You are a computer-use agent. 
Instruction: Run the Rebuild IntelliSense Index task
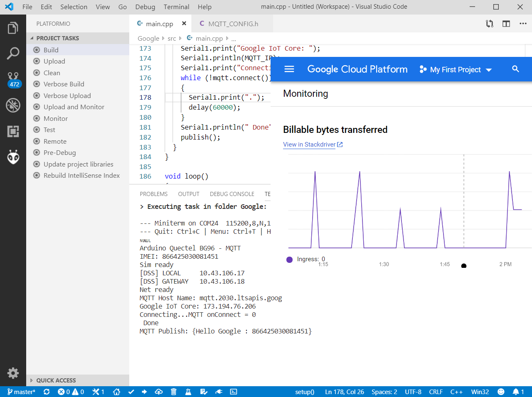[78, 175]
